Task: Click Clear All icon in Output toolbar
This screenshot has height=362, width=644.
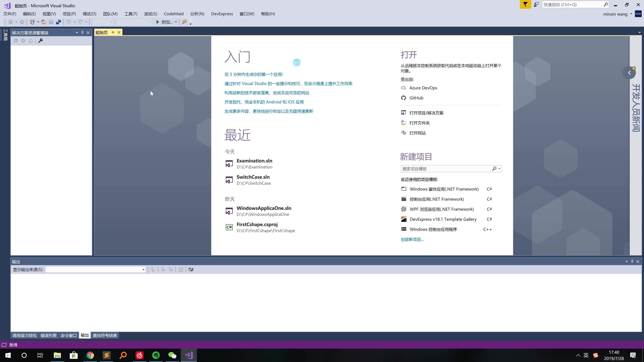Action: point(181,269)
